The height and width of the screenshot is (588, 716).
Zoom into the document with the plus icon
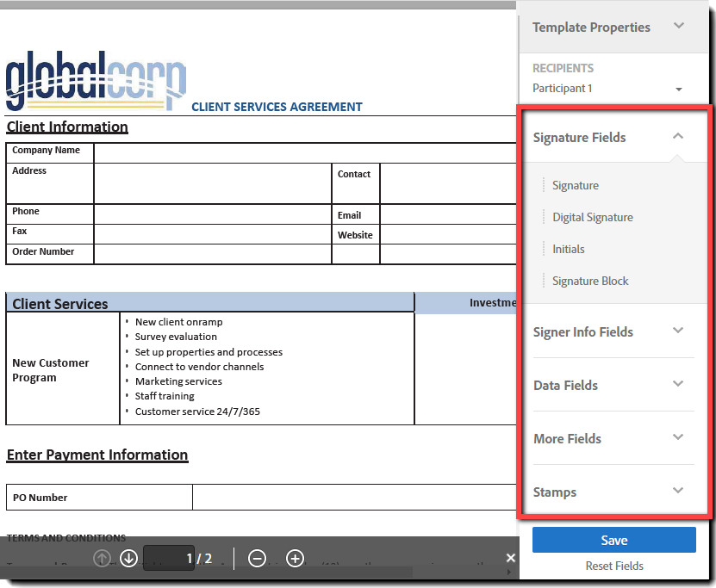pyautogui.click(x=296, y=559)
